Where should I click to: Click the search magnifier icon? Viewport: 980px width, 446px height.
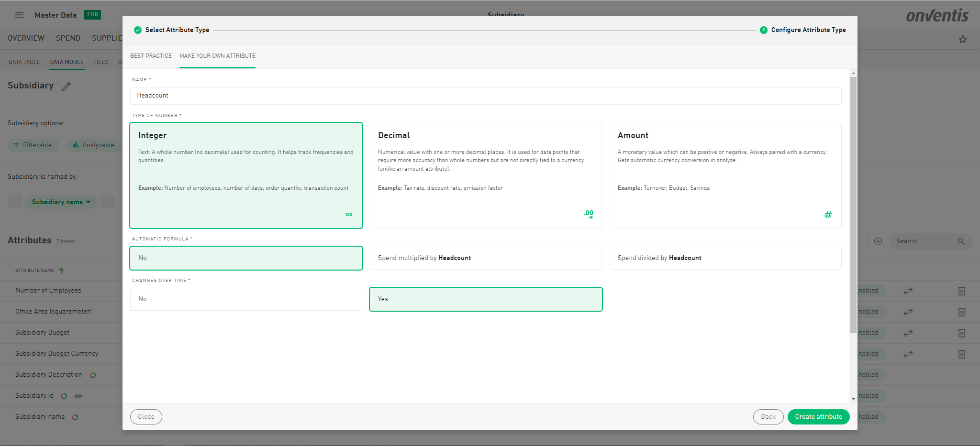tap(961, 241)
